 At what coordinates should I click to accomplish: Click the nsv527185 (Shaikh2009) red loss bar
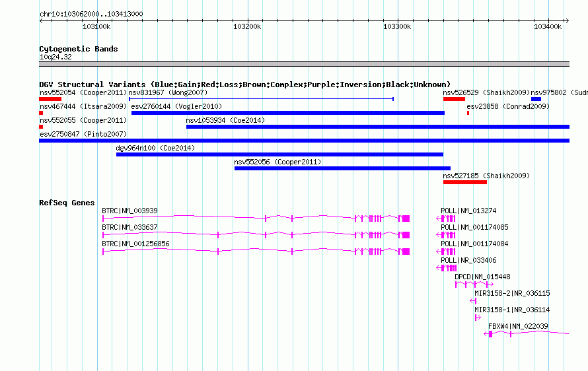[x=465, y=182]
